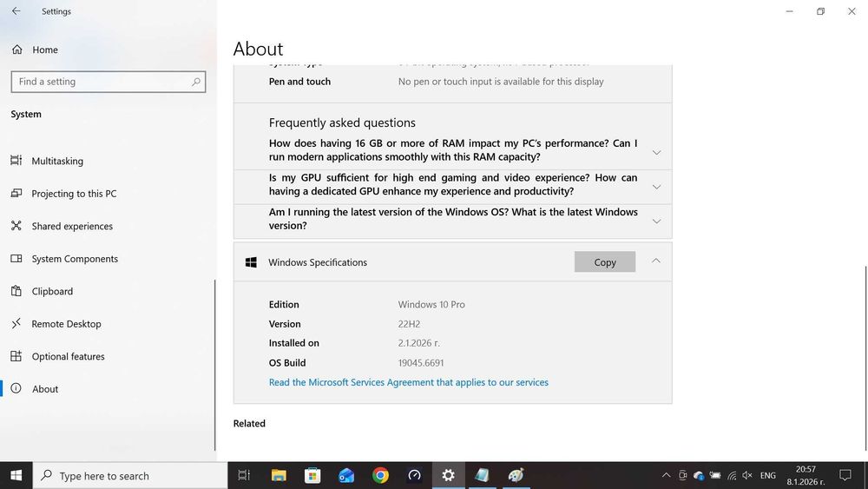Go back with the Settings back arrow

pos(16,11)
